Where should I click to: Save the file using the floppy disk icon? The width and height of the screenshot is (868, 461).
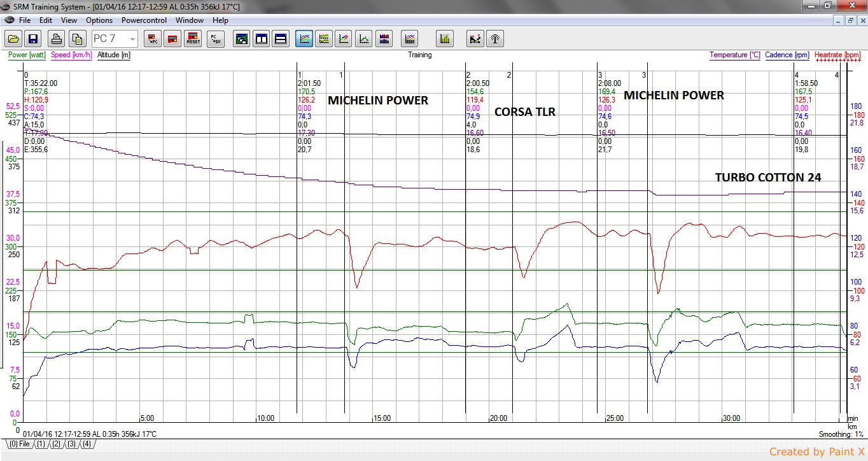click(32, 39)
